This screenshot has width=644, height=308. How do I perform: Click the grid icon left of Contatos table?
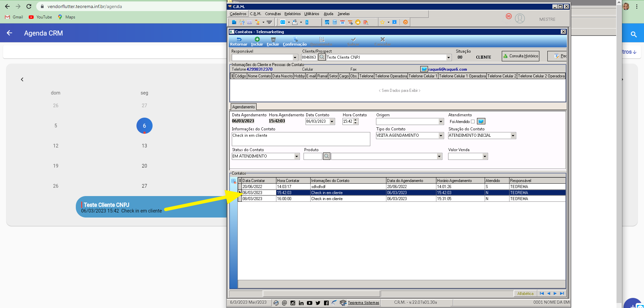233,181
